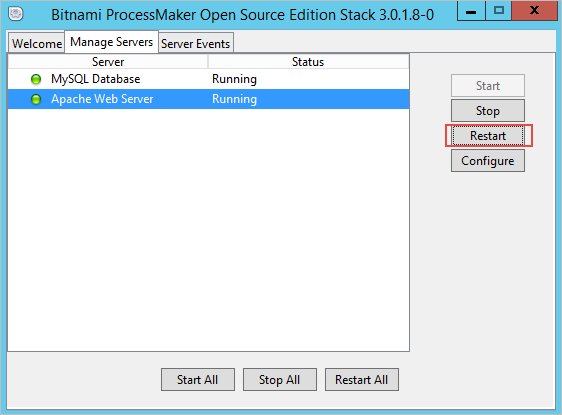Screen dimensions: 562x415
Task: Click the green status icon for Apache Web Server
Action: (x=36, y=99)
